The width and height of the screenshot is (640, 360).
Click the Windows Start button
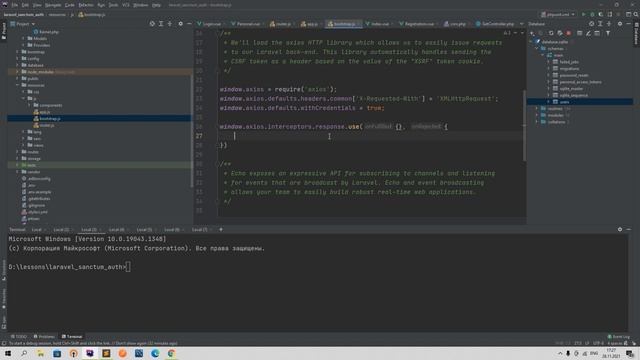pyautogui.click(x=8, y=353)
